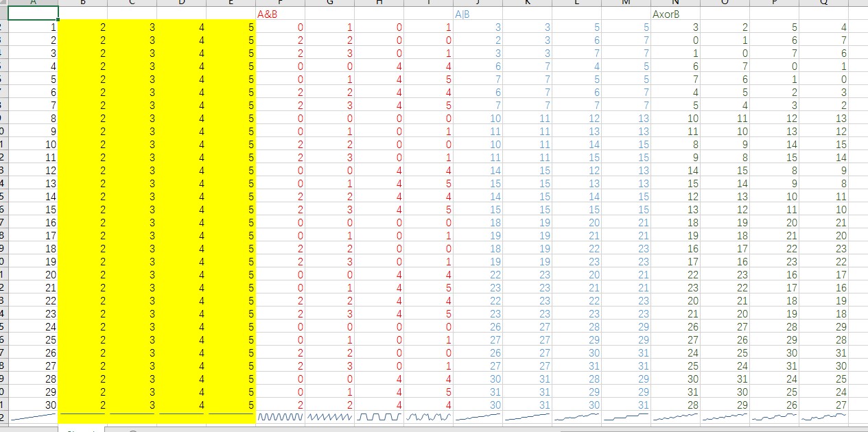Viewport: 868px width, 432px height.
Task: Select the rising line sparkline in column A
Action: (x=33, y=416)
